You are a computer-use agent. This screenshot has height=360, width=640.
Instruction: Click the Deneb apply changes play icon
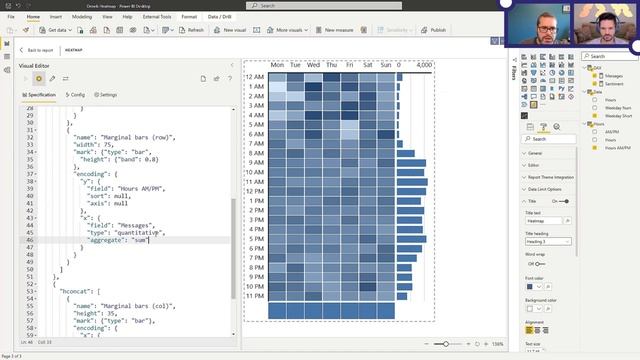tap(26, 78)
